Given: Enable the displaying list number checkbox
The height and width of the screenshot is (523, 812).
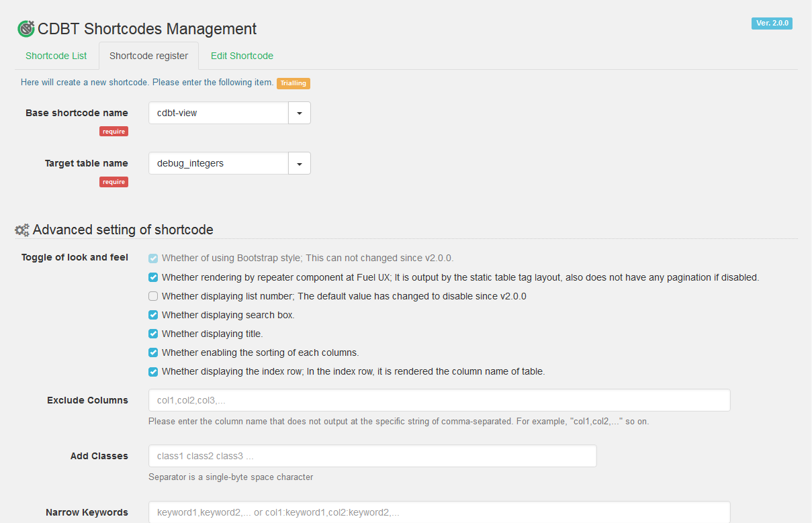Looking at the screenshot, I should pyautogui.click(x=153, y=296).
